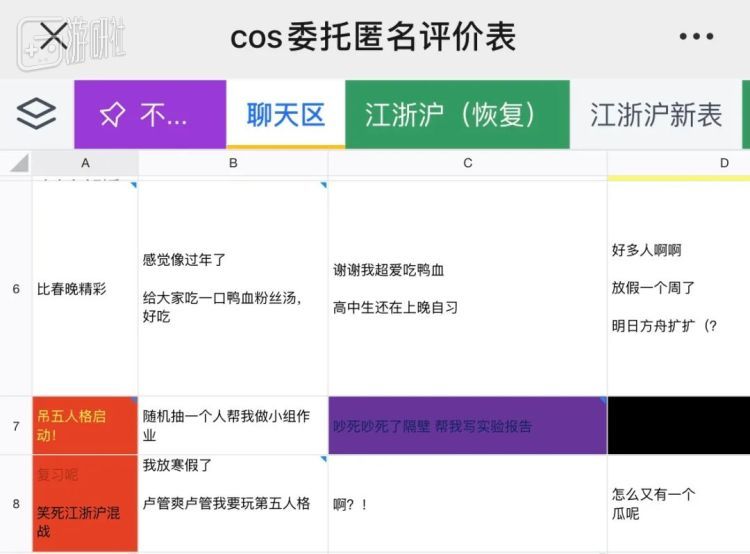Select the purple cell in row 7
750x554 pixels.
point(467,425)
